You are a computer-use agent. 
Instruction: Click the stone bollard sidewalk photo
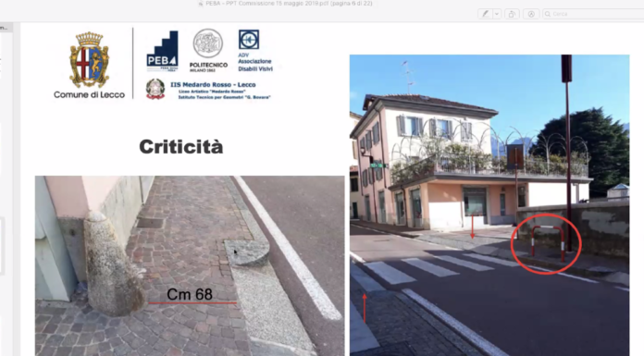click(190, 265)
